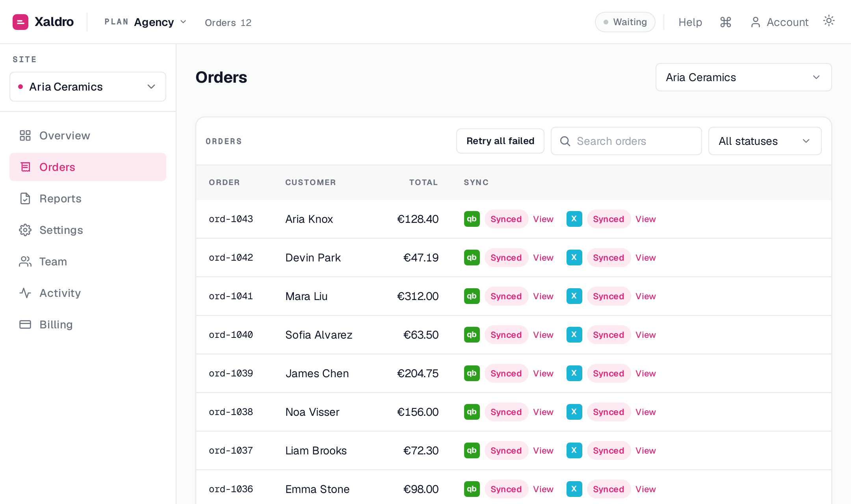Click Xero icon for ord-1043
The height and width of the screenshot is (504, 851).
pos(574,219)
